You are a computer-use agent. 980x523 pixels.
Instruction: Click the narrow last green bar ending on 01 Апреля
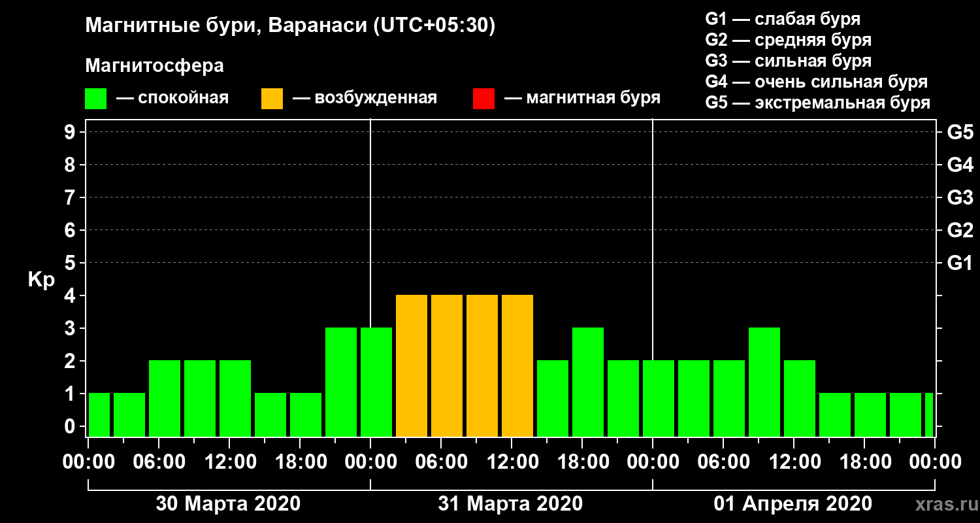coord(929,414)
